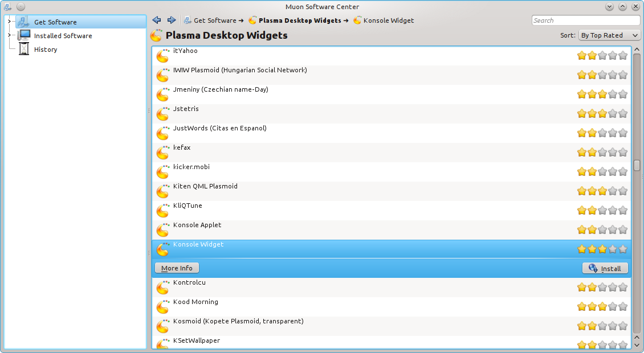644x353 pixels.
Task: Click the Kontrolcu widget icon
Action: click(163, 287)
